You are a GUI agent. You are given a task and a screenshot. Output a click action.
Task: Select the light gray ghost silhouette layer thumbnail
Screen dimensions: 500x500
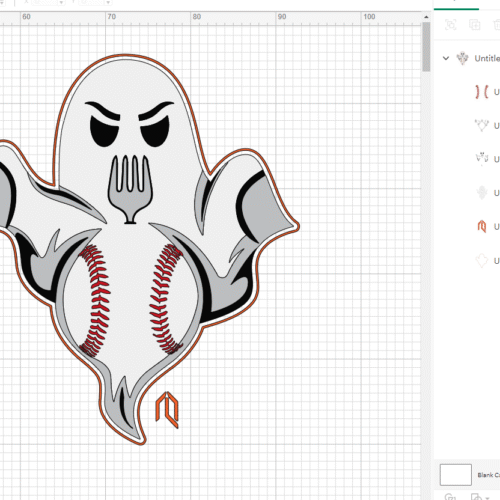(482, 193)
